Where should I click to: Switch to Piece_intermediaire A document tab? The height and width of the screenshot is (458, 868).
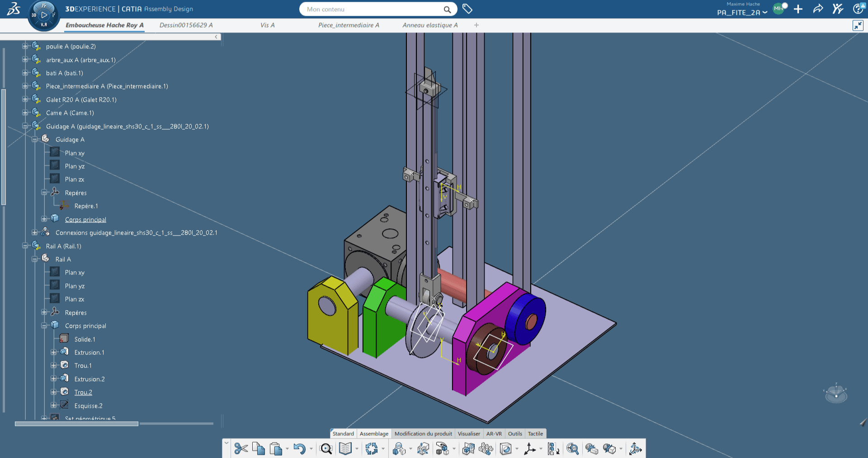point(349,25)
